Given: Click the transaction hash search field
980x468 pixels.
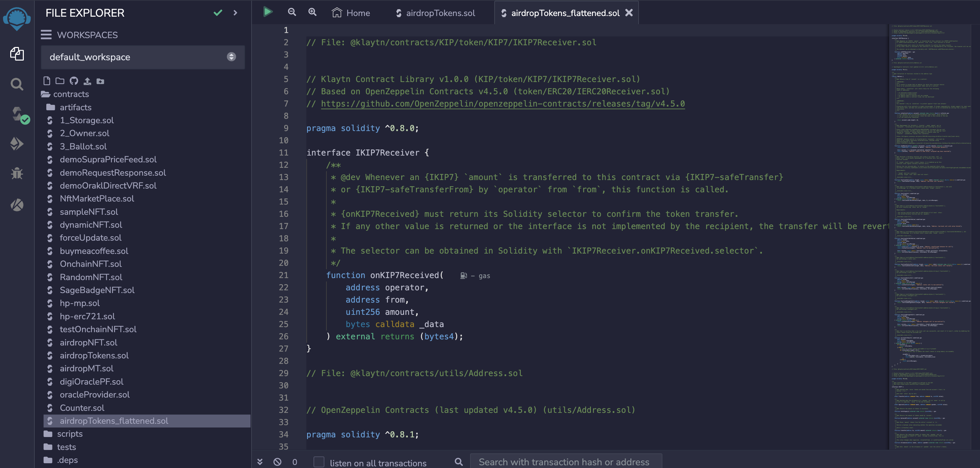Looking at the screenshot, I should [565, 462].
